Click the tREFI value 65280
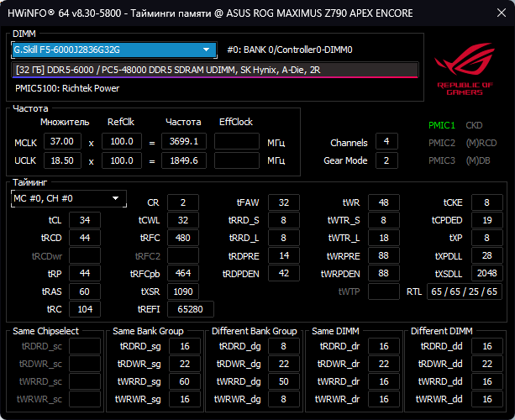The height and width of the screenshot is (420, 515). click(x=191, y=309)
